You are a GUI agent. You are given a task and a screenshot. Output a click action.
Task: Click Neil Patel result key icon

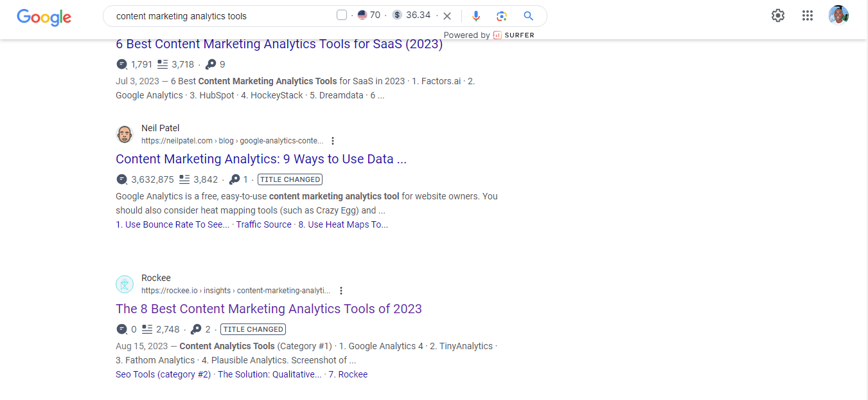[235, 179]
